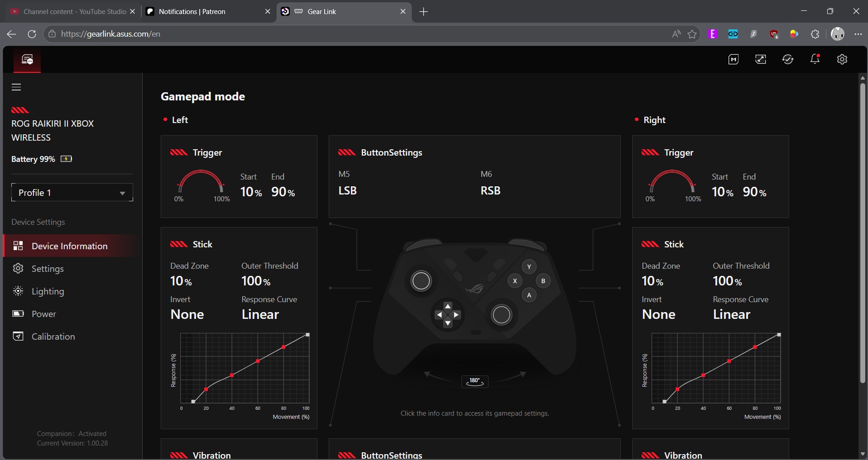This screenshot has height=460, width=868.
Task: Open the blue chain-link browser extension
Action: coord(733,34)
